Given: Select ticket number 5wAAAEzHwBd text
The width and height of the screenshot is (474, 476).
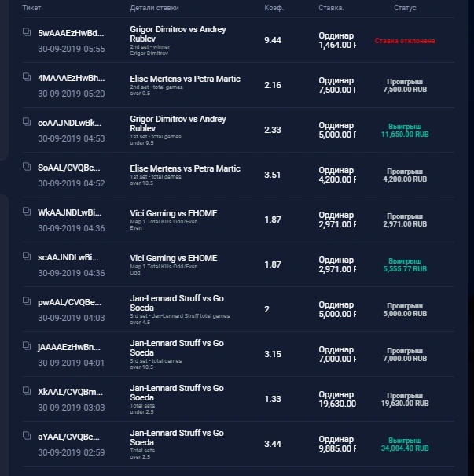Looking at the screenshot, I should pos(71,33).
